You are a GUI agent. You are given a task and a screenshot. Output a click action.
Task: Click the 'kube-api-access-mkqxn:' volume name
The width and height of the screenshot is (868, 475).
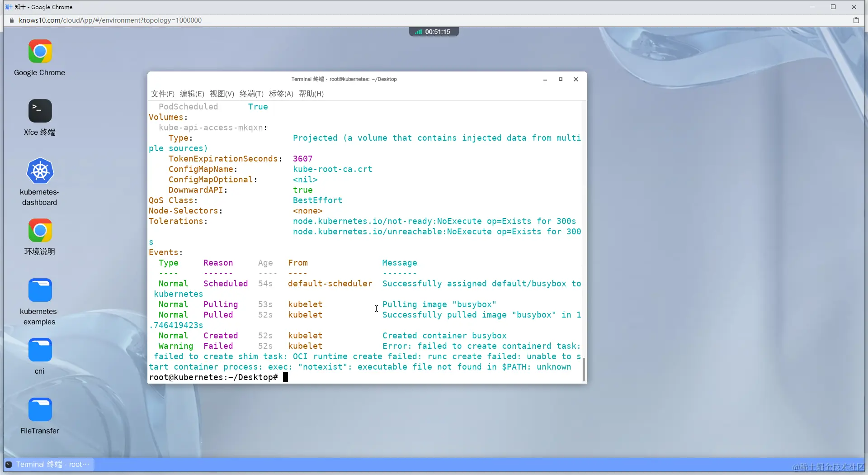coord(213,128)
